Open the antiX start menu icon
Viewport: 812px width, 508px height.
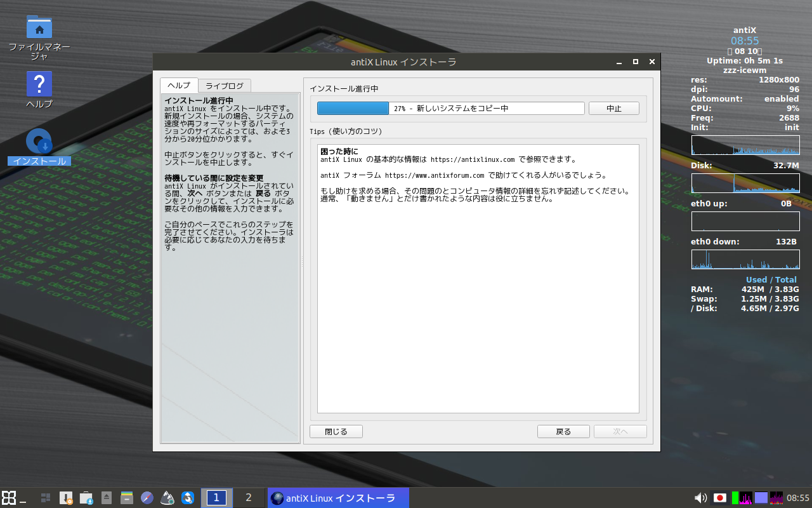point(9,498)
